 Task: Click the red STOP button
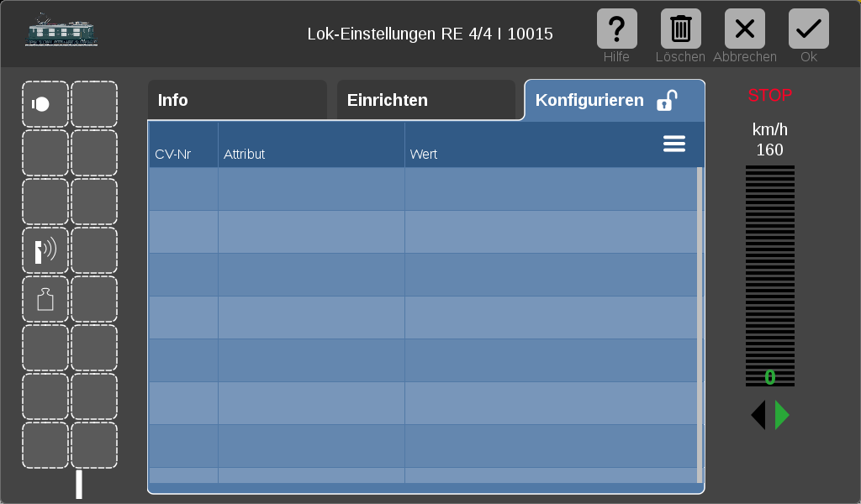tap(770, 96)
